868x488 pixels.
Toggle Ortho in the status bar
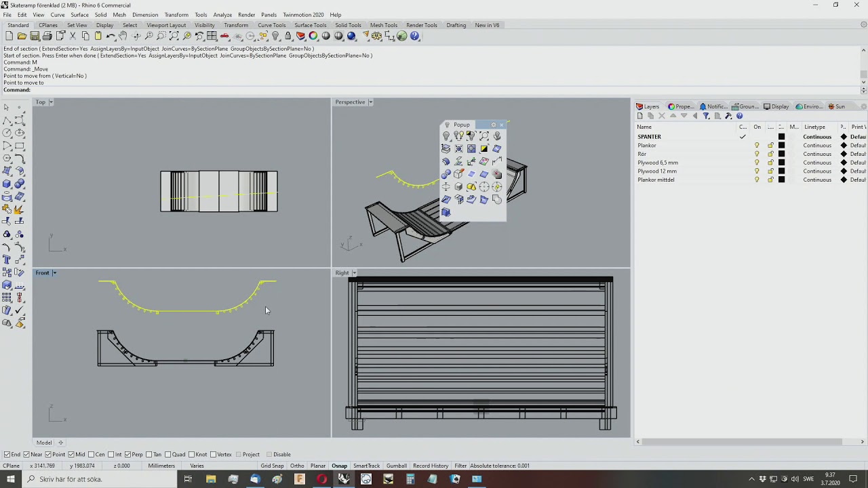[297, 466]
